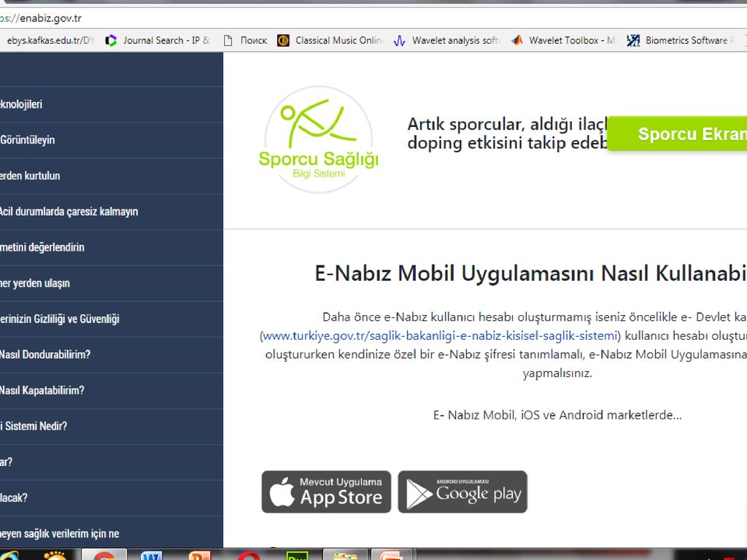Open the Wavelet Toolbox bookmark
Screen dimensions: 747x560
564,41
